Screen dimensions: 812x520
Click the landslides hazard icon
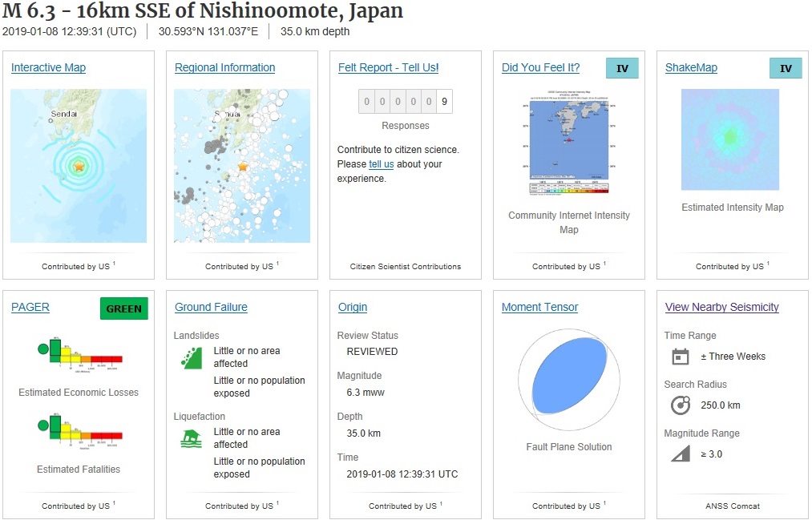coord(192,357)
